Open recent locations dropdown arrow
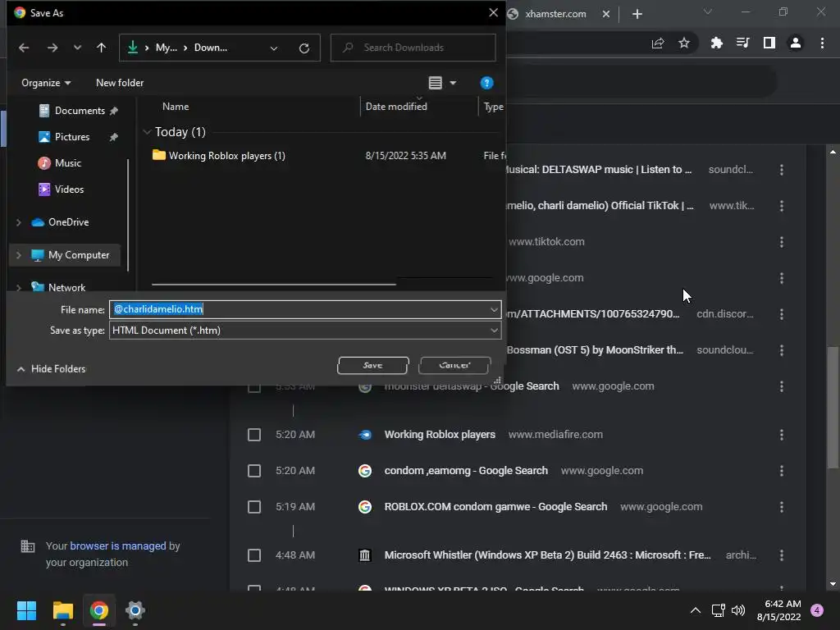840x630 pixels. [78, 48]
